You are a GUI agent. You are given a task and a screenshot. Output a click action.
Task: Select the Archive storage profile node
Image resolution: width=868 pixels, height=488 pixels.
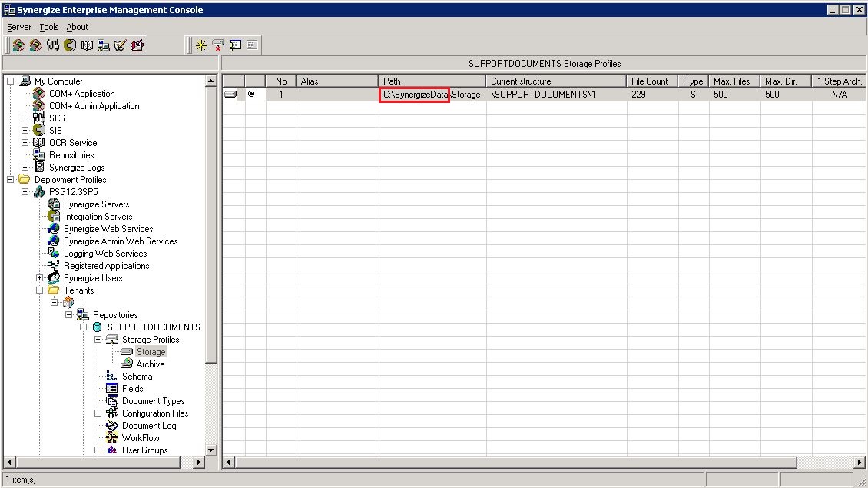(x=150, y=364)
